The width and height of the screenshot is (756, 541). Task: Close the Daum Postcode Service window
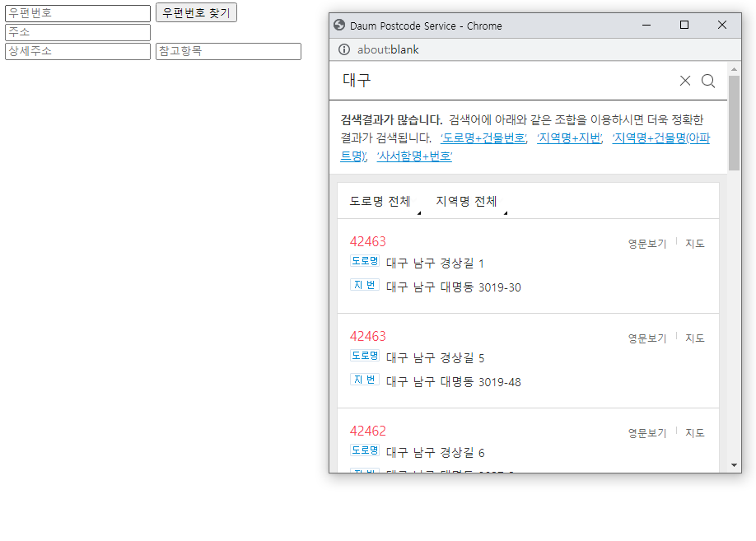[x=721, y=25]
